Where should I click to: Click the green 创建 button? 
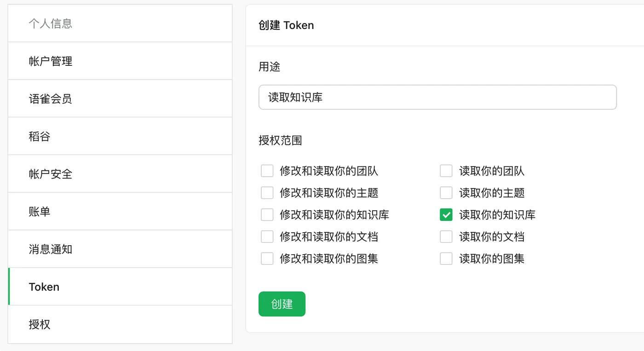tap(282, 304)
